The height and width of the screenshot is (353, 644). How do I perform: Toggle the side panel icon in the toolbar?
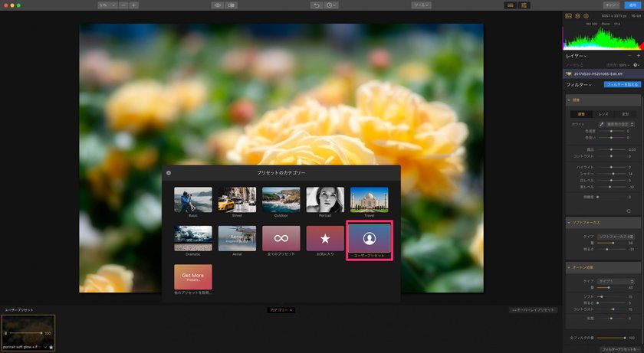pyautogui.click(x=524, y=5)
